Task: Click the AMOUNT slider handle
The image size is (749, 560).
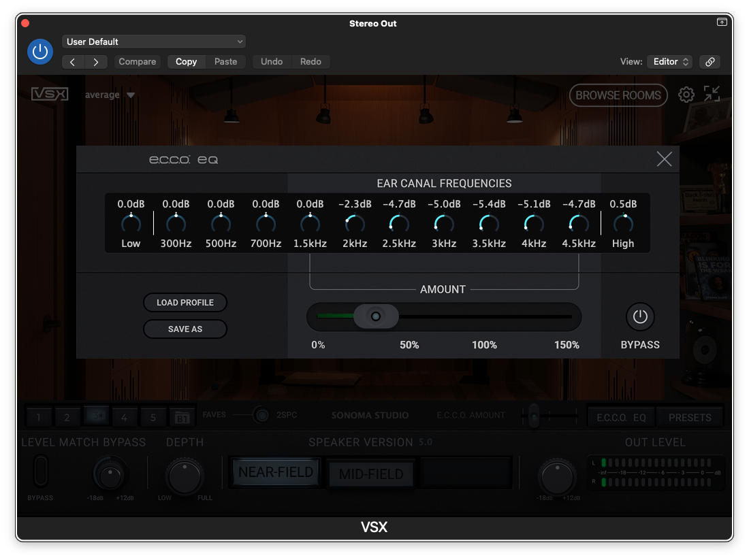Action: tap(375, 316)
